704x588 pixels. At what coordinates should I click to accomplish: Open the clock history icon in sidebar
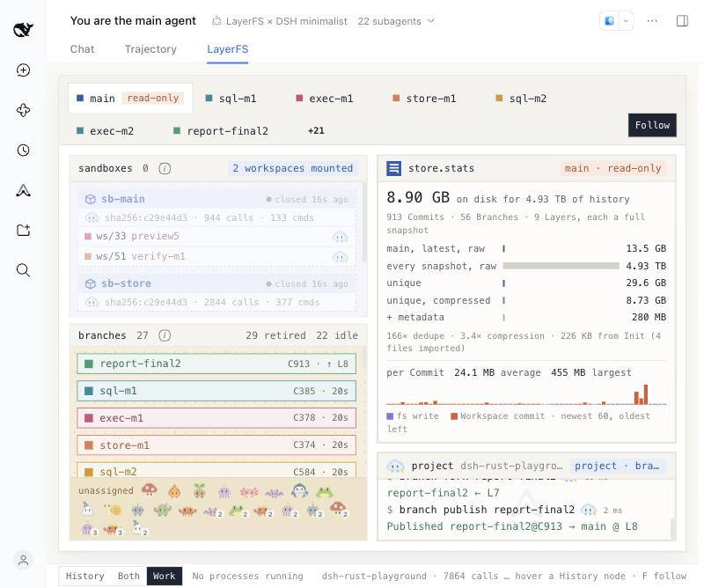(x=23, y=150)
